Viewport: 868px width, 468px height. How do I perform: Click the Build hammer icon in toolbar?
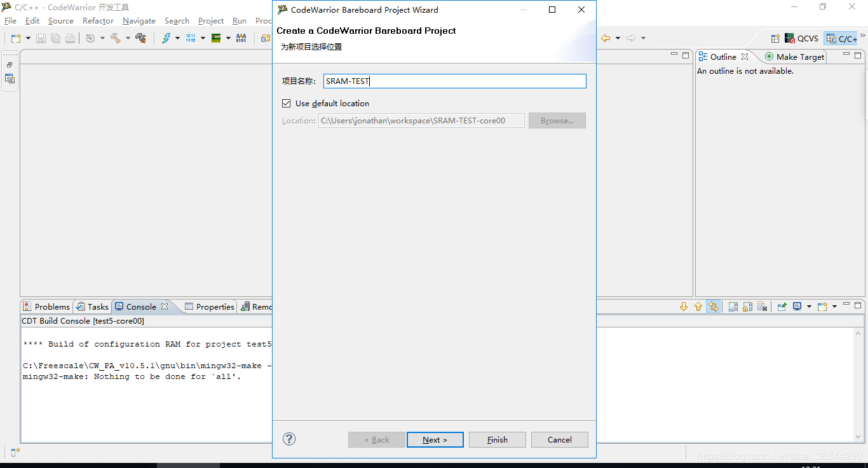point(115,38)
